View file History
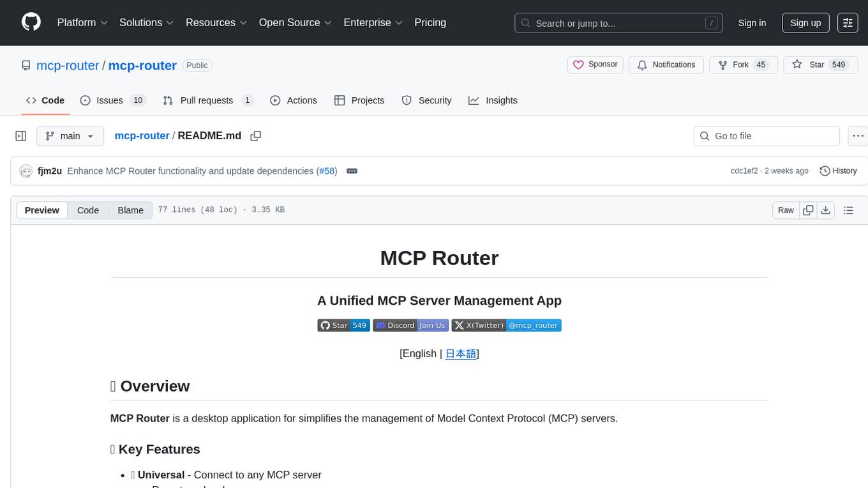Image resolution: width=868 pixels, height=488 pixels. coord(838,171)
